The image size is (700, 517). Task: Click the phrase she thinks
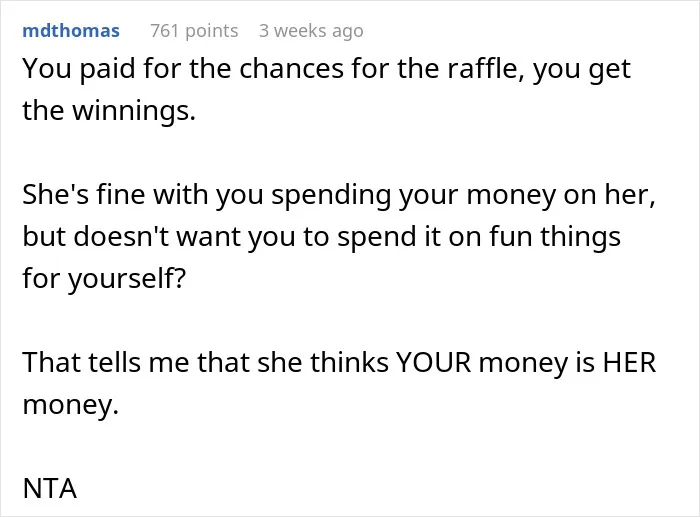323,363
